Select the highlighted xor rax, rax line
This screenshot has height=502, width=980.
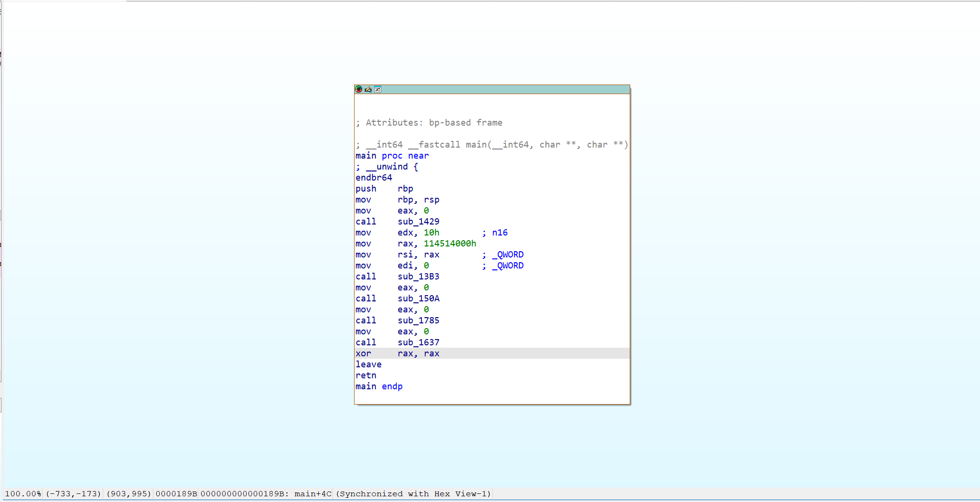(398, 353)
